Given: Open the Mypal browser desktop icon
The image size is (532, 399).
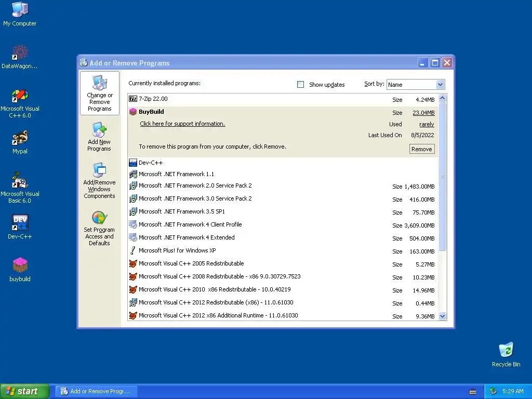Looking at the screenshot, I should [x=20, y=142].
